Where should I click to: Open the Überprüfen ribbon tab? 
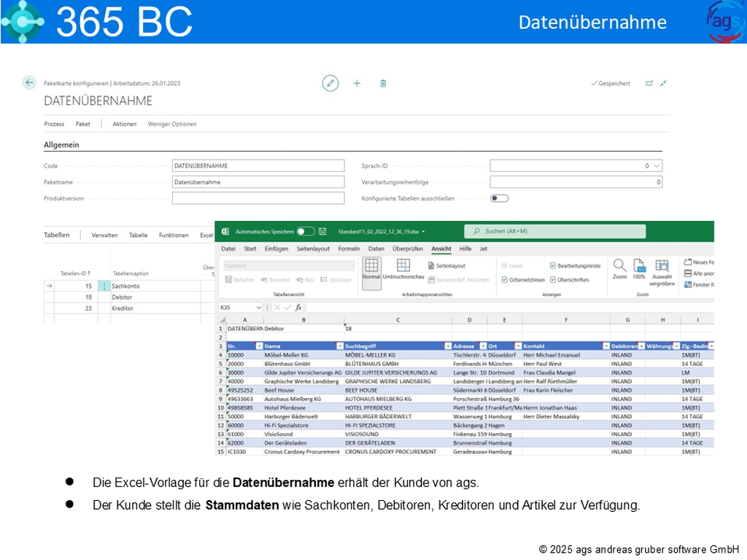coord(407,249)
